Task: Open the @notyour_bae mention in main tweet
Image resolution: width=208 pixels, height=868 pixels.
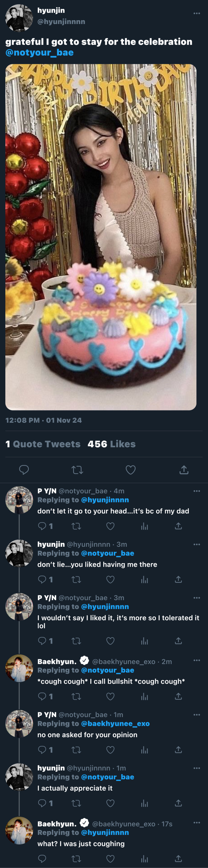Action: [40, 53]
